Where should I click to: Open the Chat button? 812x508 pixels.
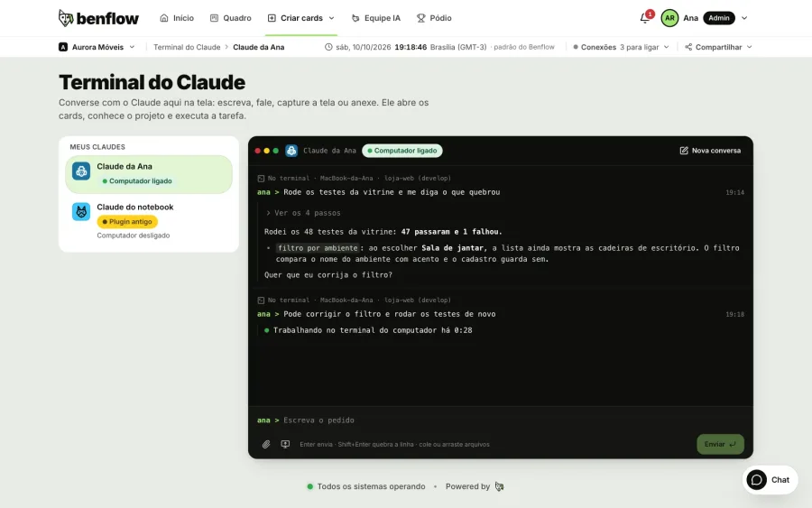pos(770,480)
